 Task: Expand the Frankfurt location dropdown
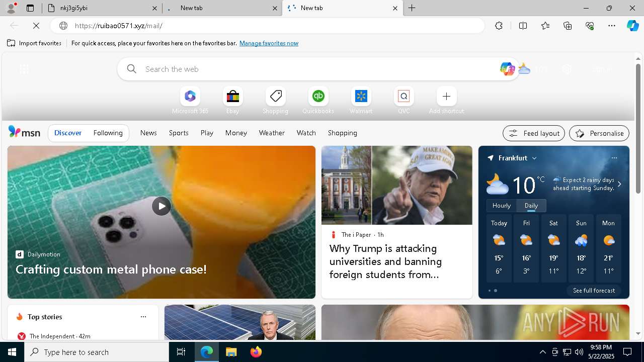[534, 158]
